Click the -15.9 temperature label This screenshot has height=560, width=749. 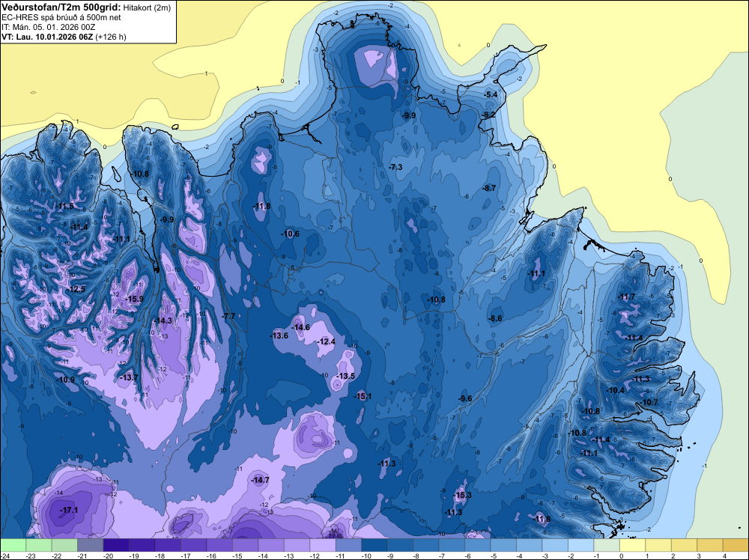(x=134, y=299)
